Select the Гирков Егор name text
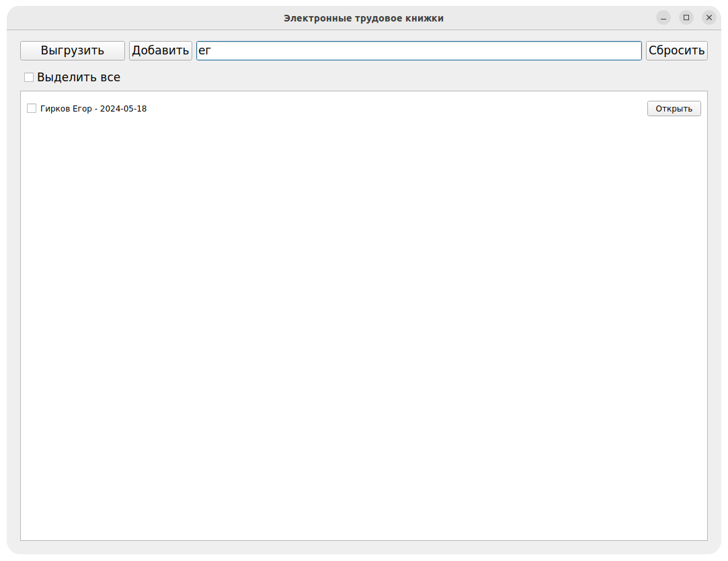 (66, 109)
